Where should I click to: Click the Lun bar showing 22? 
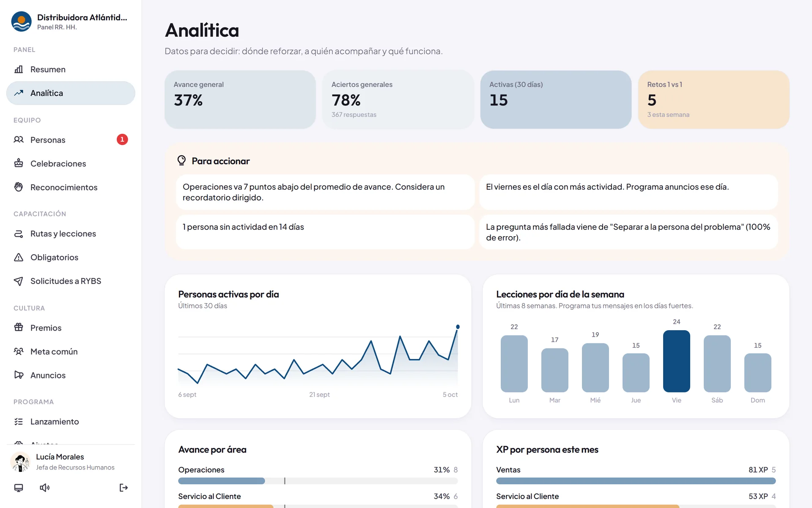(514, 364)
